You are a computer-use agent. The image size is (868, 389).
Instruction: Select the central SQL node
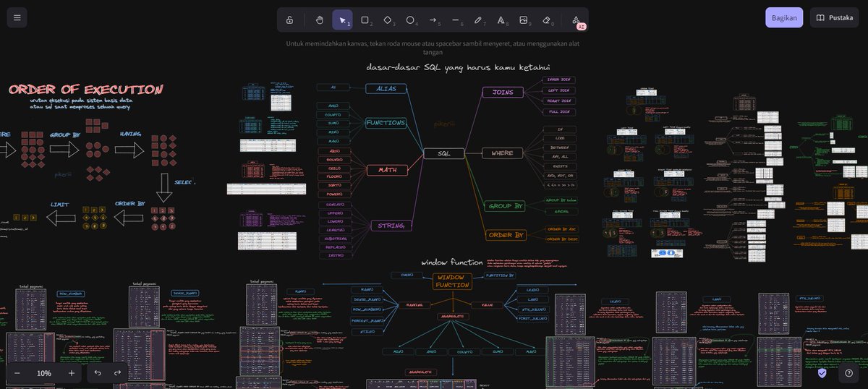444,153
